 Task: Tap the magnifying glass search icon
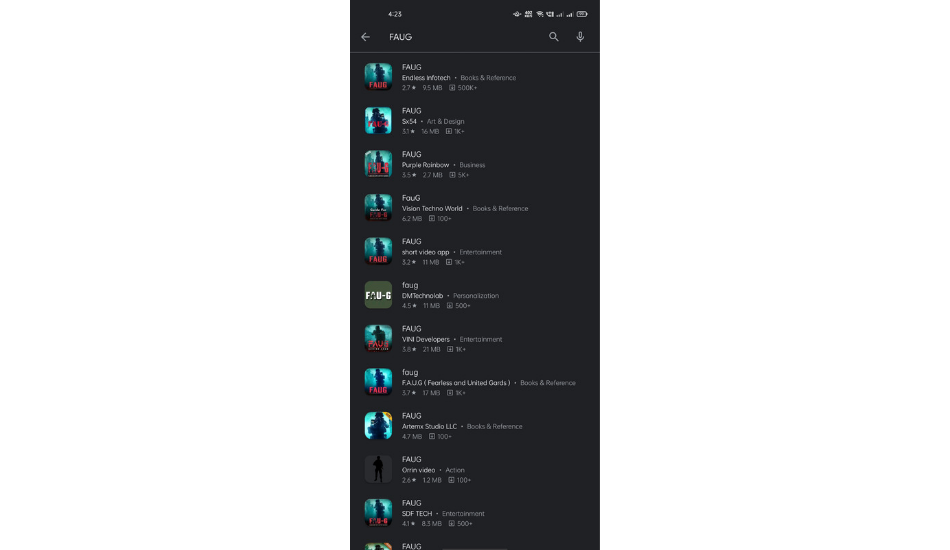click(x=554, y=37)
